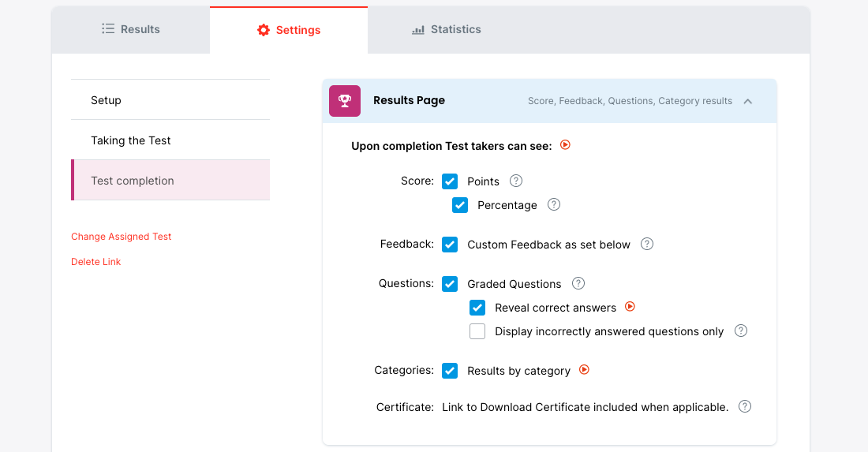Click the help icon next to Graded Questions
This screenshot has width=868, height=452.
click(578, 283)
